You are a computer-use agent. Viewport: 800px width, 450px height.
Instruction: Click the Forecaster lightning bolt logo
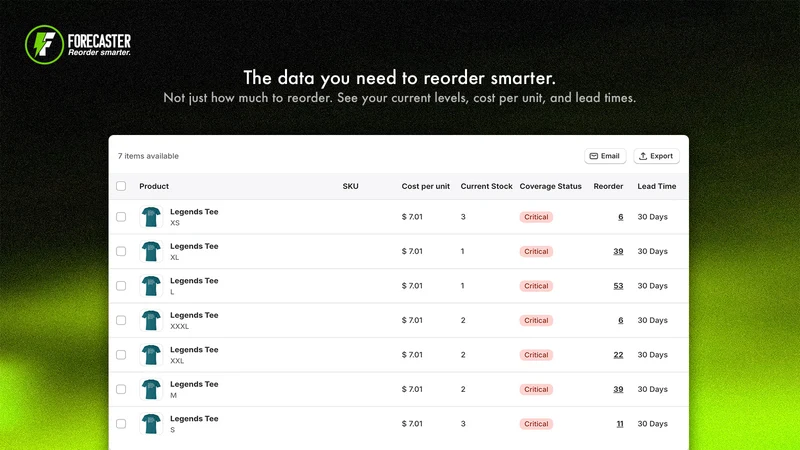[x=44, y=45]
